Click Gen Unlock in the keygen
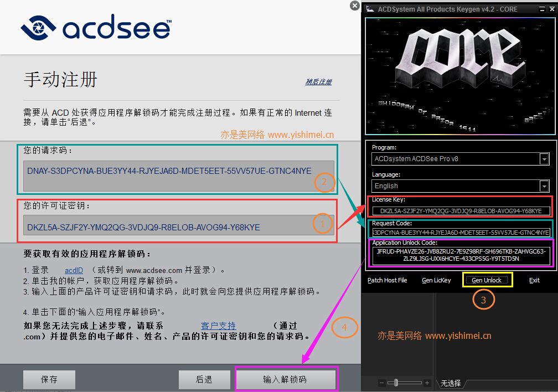This screenshot has width=558, height=392. [487, 280]
